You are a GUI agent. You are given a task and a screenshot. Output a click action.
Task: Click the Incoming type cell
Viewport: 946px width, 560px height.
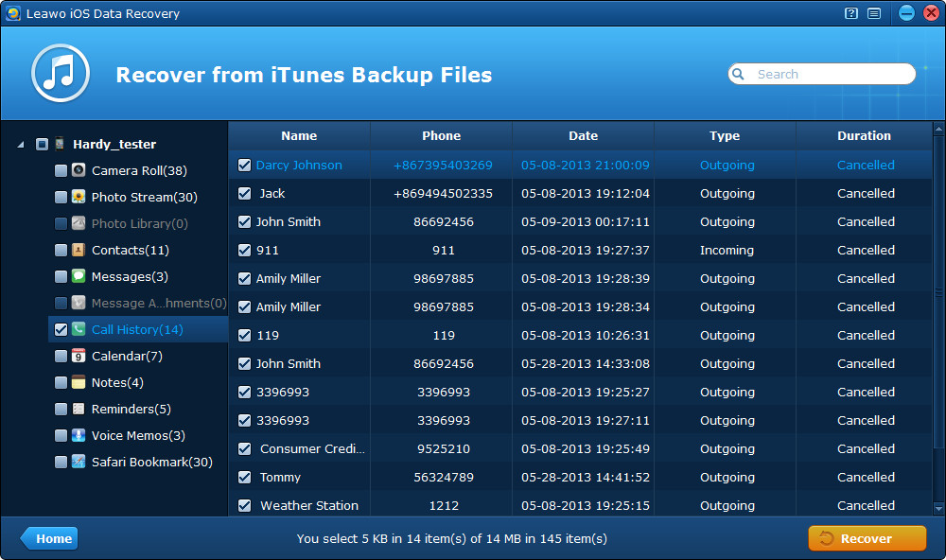[x=727, y=251]
